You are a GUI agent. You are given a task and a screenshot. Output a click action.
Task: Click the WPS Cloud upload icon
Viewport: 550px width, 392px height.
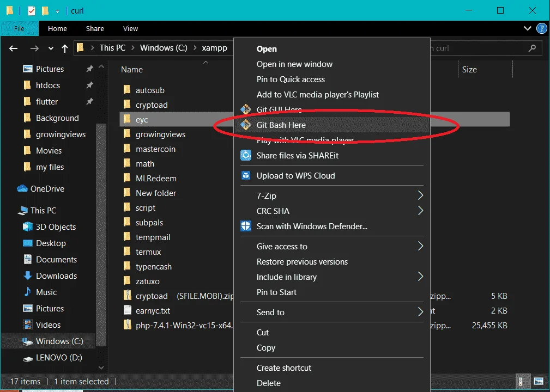[246, 175]
